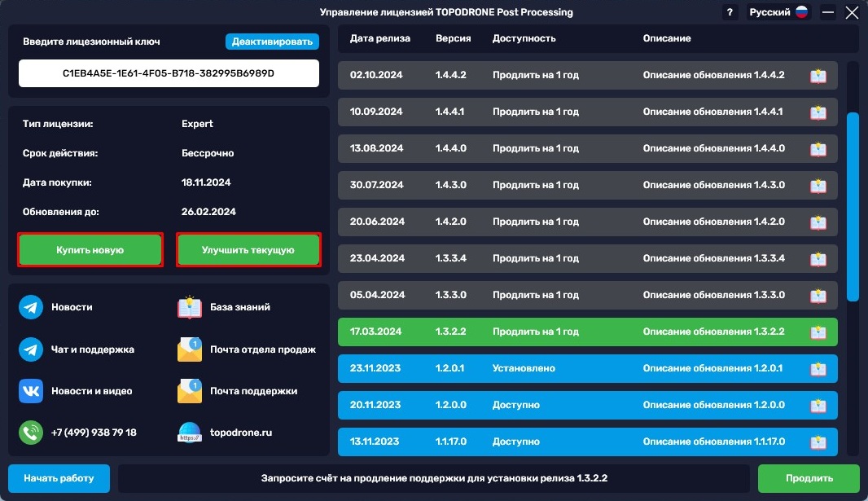Click the Начать работу button
This screenshot has height=501, width=868.
(59, 478)
